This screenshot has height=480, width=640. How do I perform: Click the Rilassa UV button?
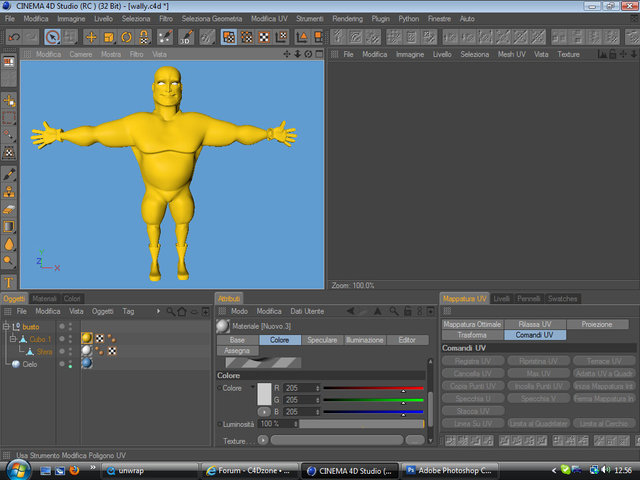point(535,324)
